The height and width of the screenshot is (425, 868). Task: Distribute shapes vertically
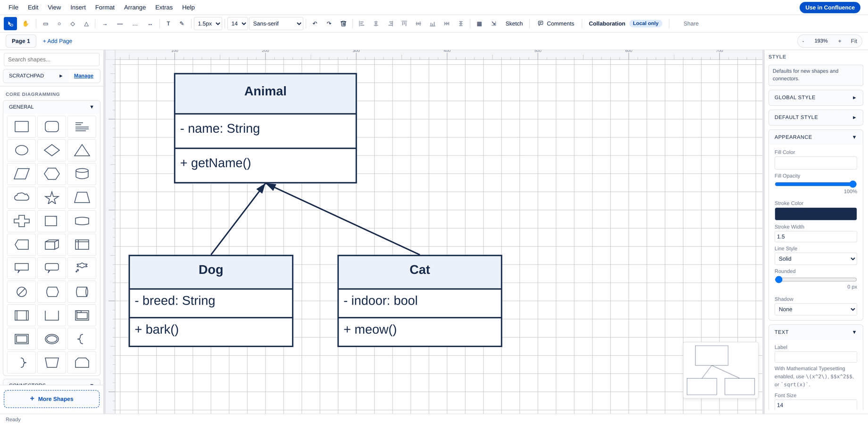461,24
